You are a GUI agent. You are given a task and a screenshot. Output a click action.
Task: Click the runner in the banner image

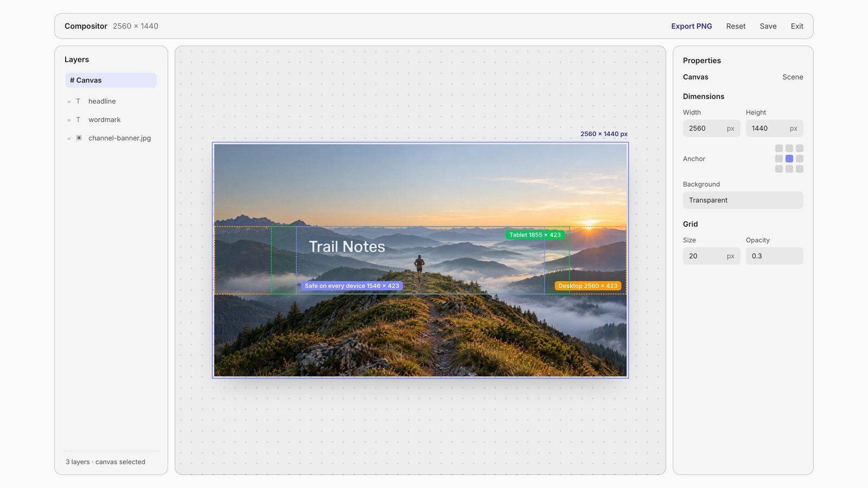pos(419,267)
